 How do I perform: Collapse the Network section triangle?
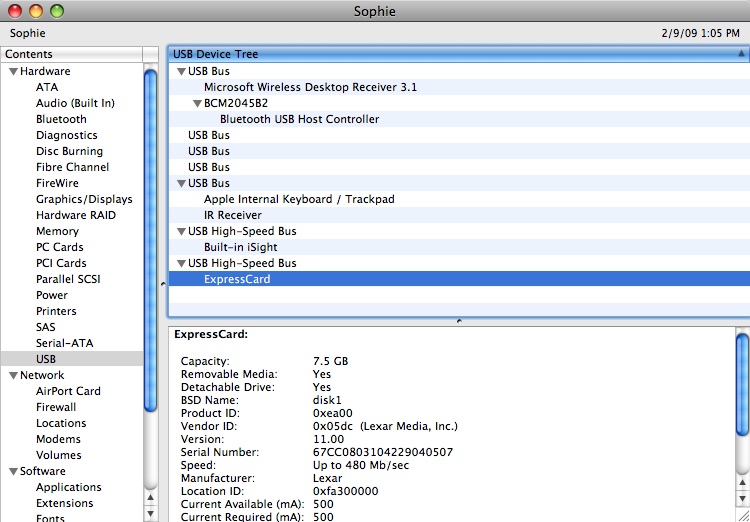[13, 376]
